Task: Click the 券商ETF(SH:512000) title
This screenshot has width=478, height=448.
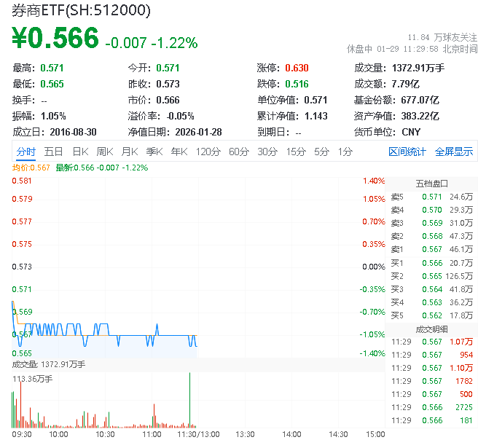Action: click(x=82, y=10)
